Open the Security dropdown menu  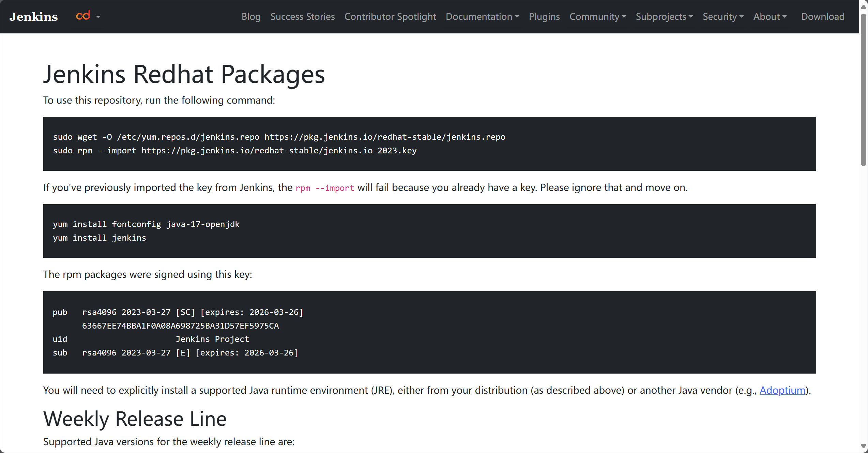(723, 16)
